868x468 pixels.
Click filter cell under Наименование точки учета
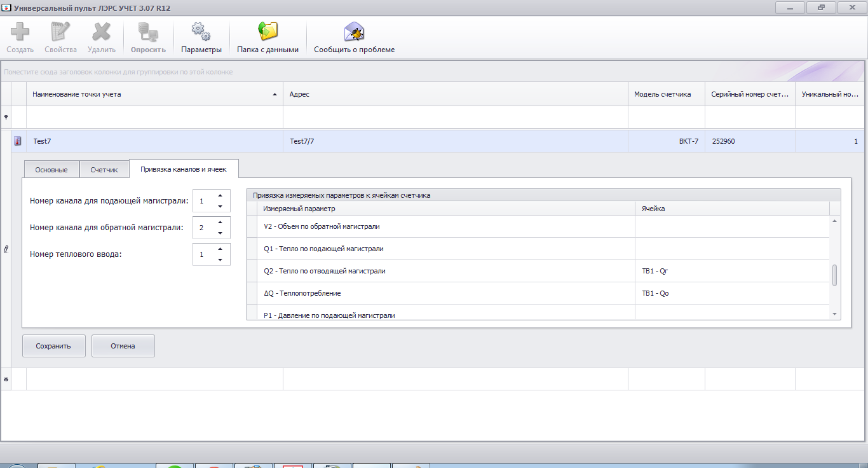click(x=154, y=117)
